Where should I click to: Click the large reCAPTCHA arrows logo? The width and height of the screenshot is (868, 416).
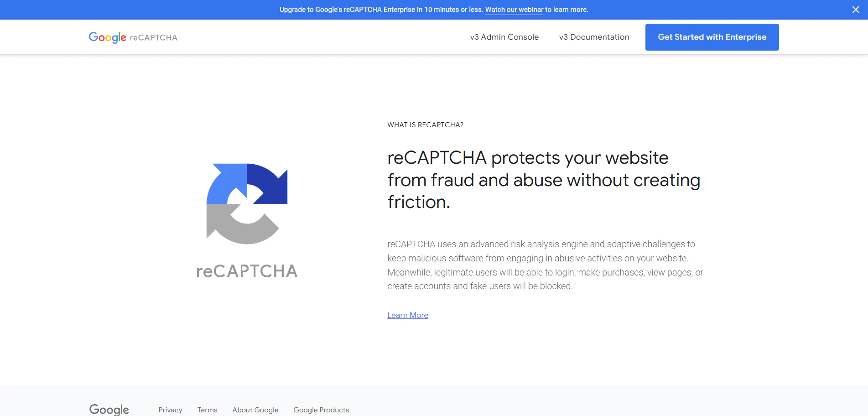tap(247, 203)
